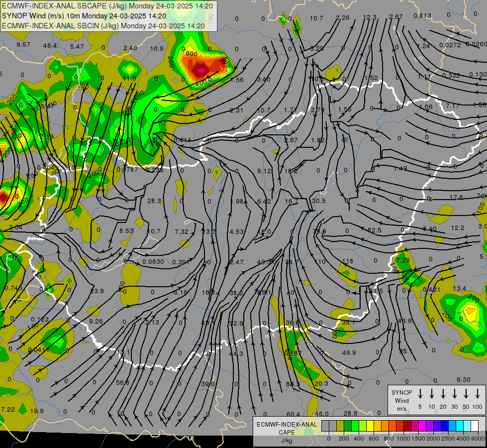The image size is (487, 448).
Task: Click the 5 m/s wind arrow in legend
Action: 420,394
